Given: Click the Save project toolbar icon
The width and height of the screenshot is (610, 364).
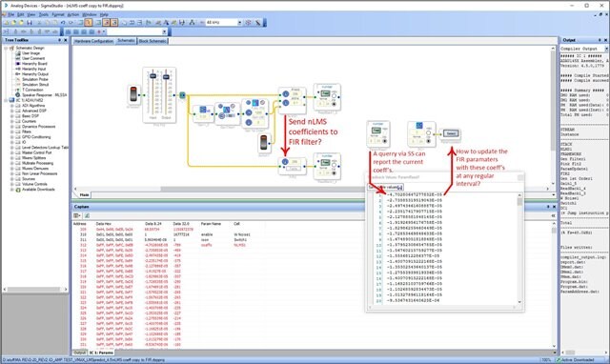Looking at the screenshot, I should (x=30, y=23).
